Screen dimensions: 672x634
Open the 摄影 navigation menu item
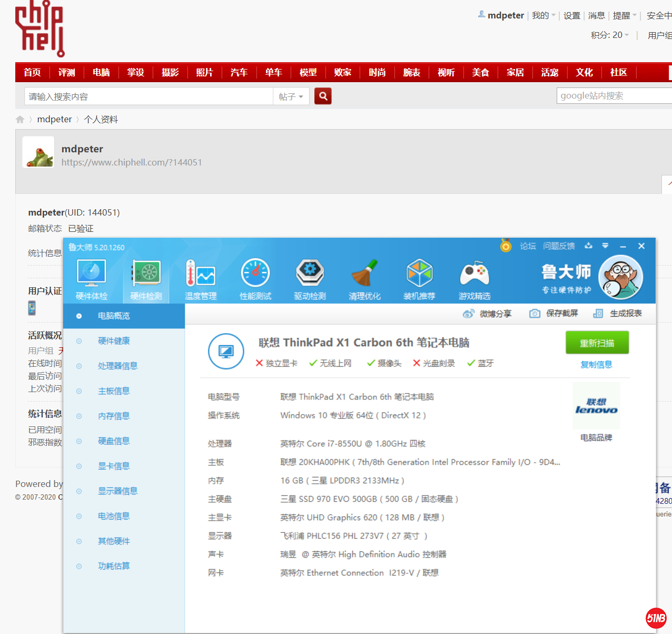pyautogui.click(x=170, y=72)
